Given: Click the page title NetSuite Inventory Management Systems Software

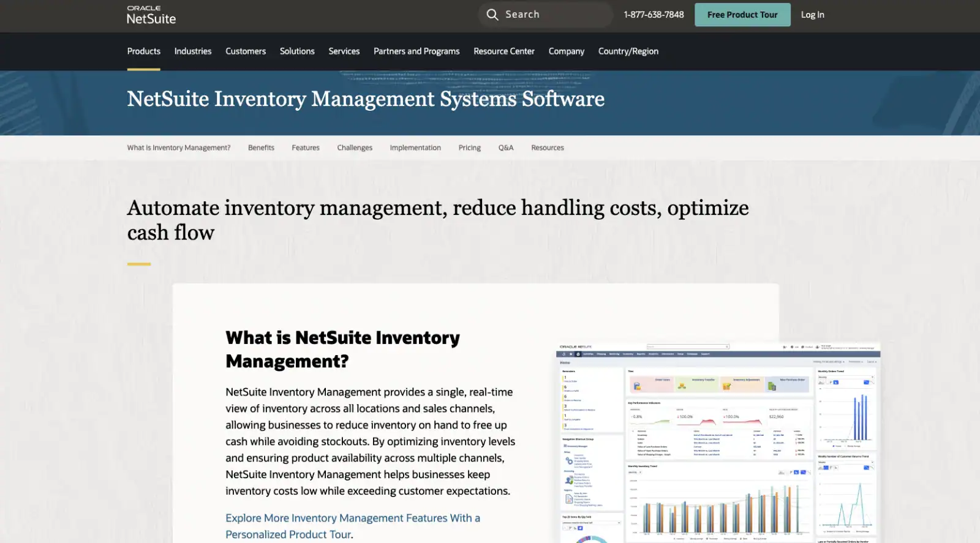Looking at the screenshot, I should pyautogui.click(x=366, y=99).
